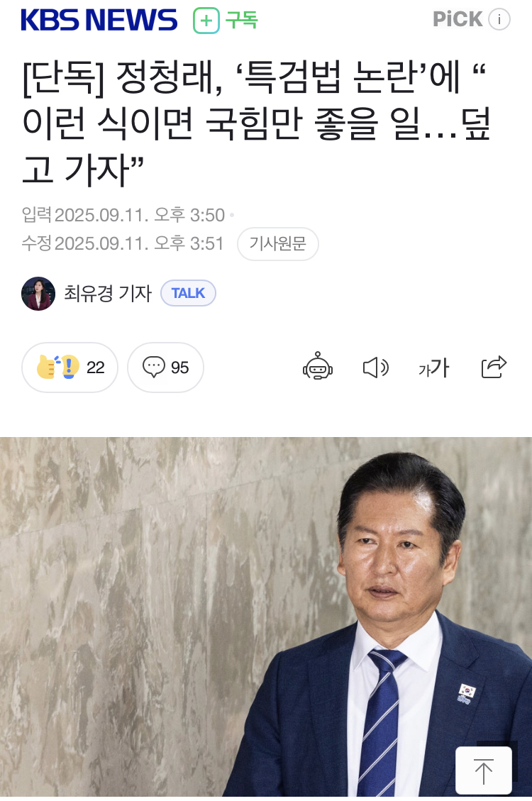Share the article via the share icon
Viewport: 532px width, 801px height.
494,367
